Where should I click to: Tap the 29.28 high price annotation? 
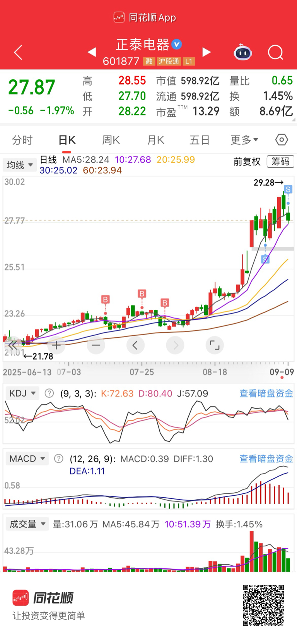268,182
